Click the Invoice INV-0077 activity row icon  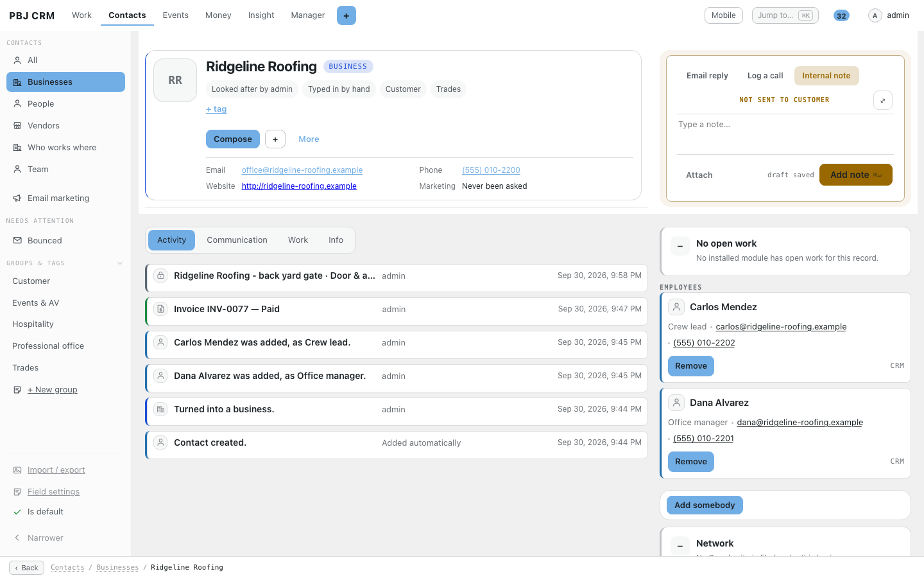[161, 309]
